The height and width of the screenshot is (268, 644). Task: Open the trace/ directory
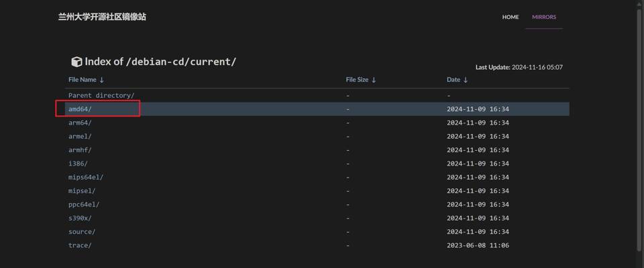[x=80, y=245]
